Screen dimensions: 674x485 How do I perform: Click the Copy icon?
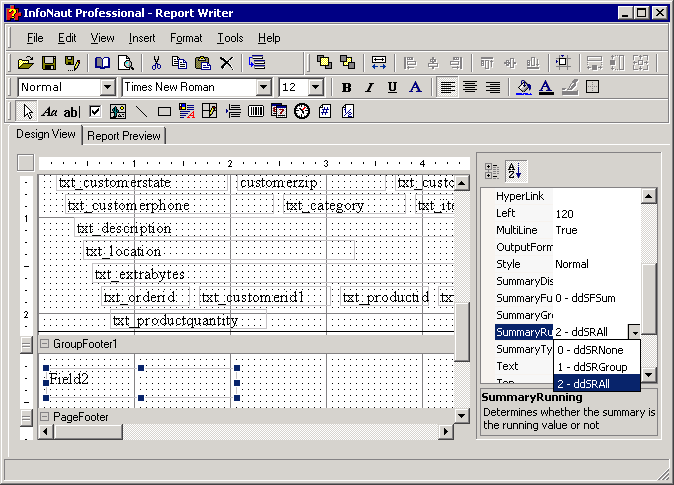(x=179, y=63)
